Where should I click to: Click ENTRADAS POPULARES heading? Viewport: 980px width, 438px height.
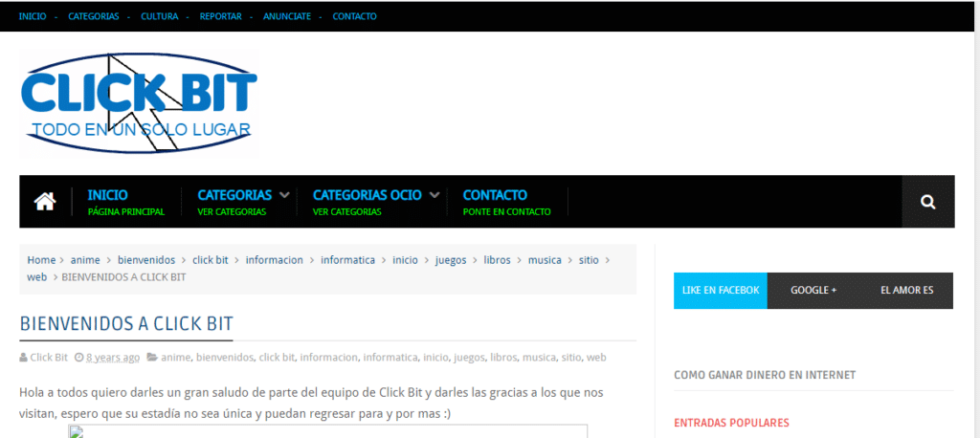[x=731, y=423]
